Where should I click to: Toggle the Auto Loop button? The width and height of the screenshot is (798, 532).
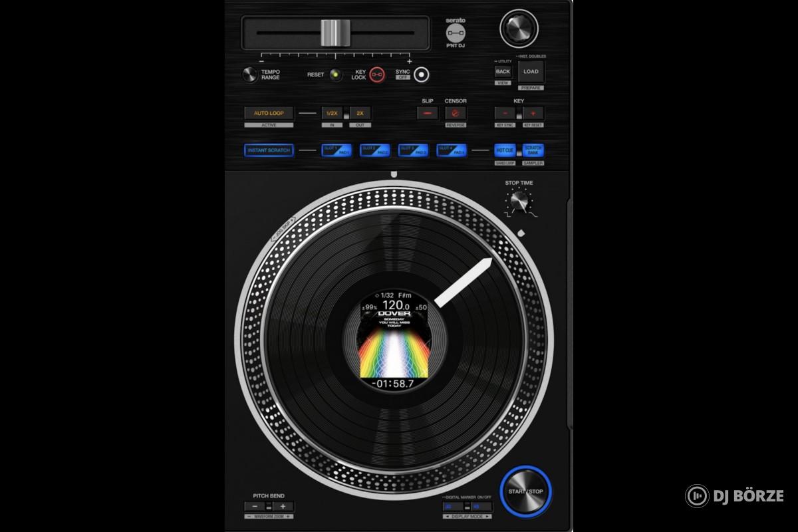268,113
